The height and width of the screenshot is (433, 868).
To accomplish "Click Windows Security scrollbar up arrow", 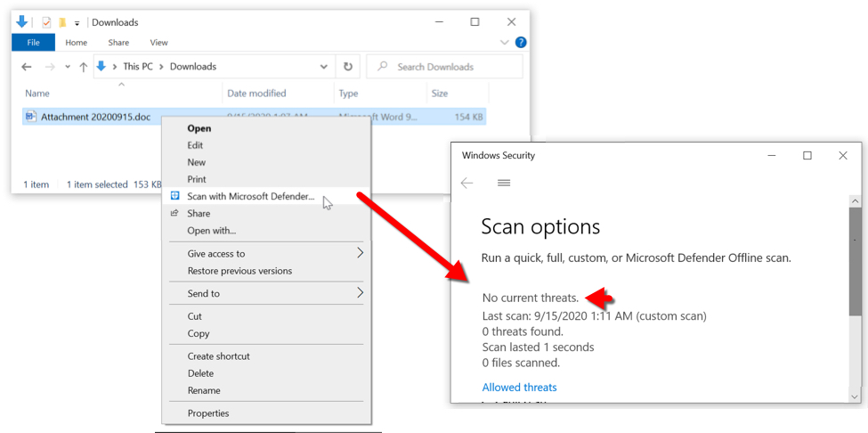I will tap(855, 201).
